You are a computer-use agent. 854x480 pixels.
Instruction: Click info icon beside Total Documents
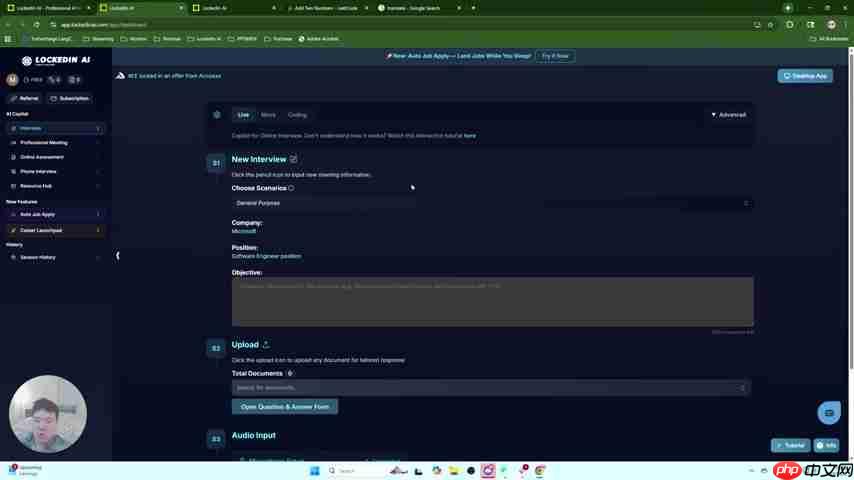(290, 374)
